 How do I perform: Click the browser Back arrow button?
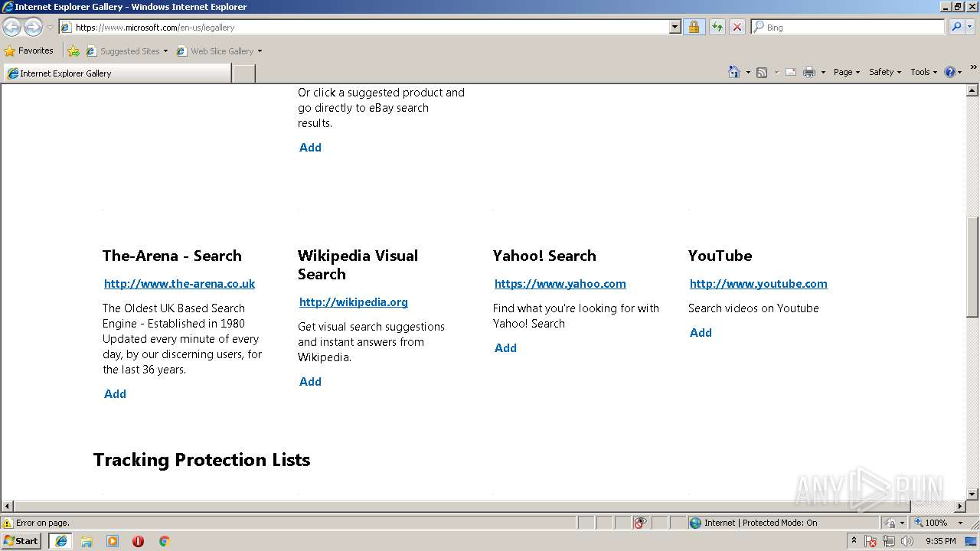pos(12,28)
